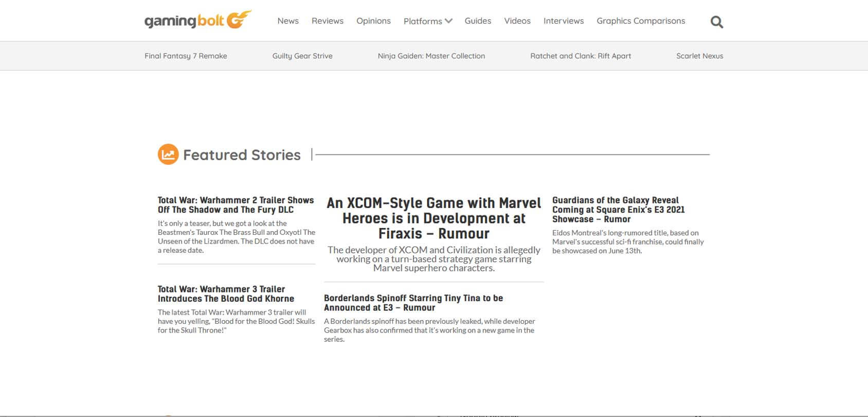Open Ninja Gaiden: Master Collection topic
This screenshot has height=417, width=868.
431,56
